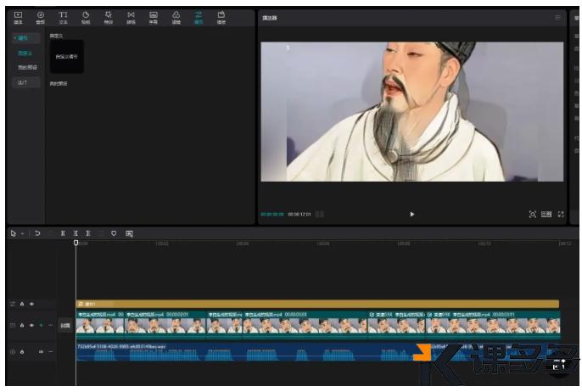Image resolution: width=582 pixels, height=392 pixels.
Task: Toggle the lock on the main video track
Action: pyautogui.click(x=22, y=325)
